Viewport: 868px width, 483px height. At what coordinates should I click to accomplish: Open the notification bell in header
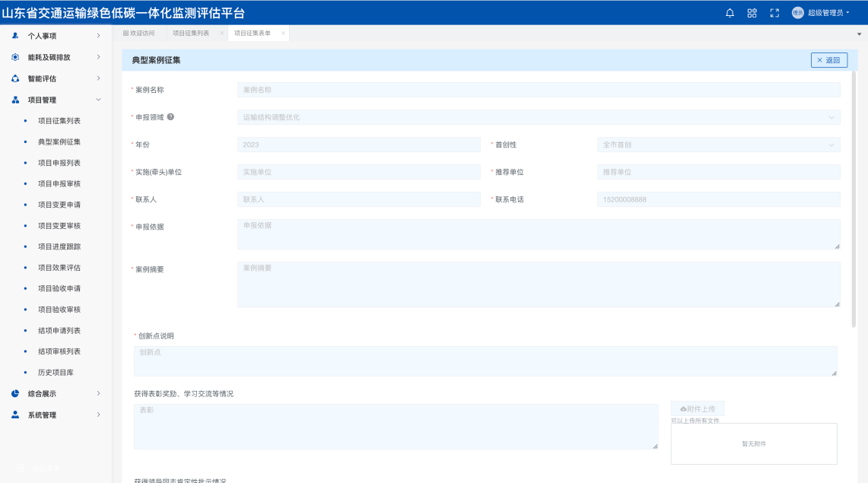730,13
